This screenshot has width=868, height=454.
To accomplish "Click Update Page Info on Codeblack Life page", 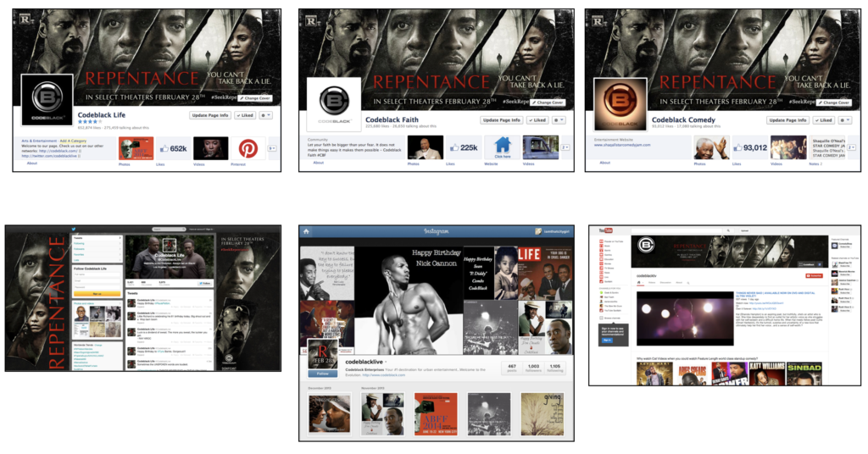I will point(210,115).
